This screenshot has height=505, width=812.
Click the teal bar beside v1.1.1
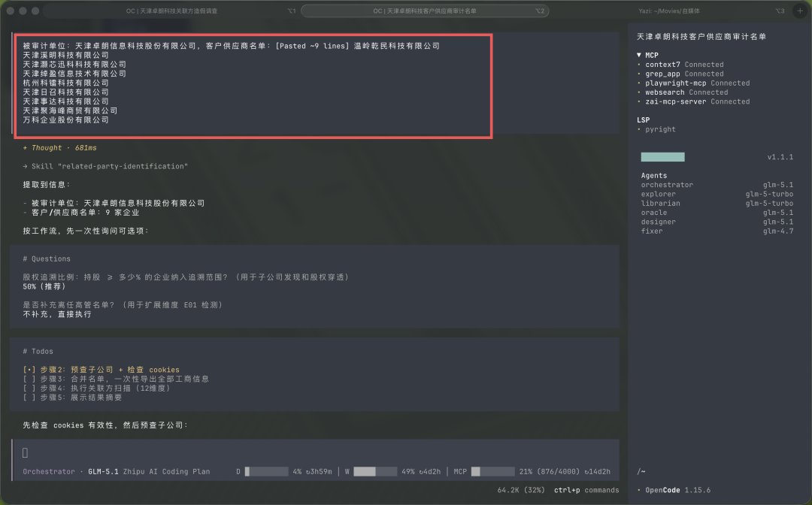[x=663, y=157]
